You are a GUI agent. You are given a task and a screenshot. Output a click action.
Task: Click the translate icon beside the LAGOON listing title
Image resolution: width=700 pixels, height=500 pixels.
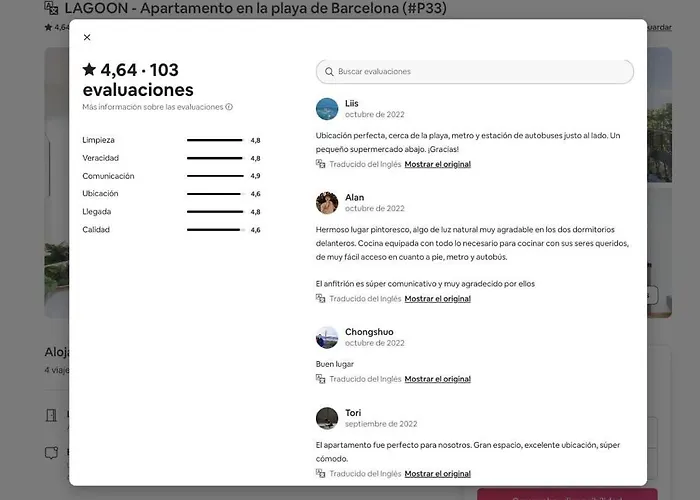51,8
